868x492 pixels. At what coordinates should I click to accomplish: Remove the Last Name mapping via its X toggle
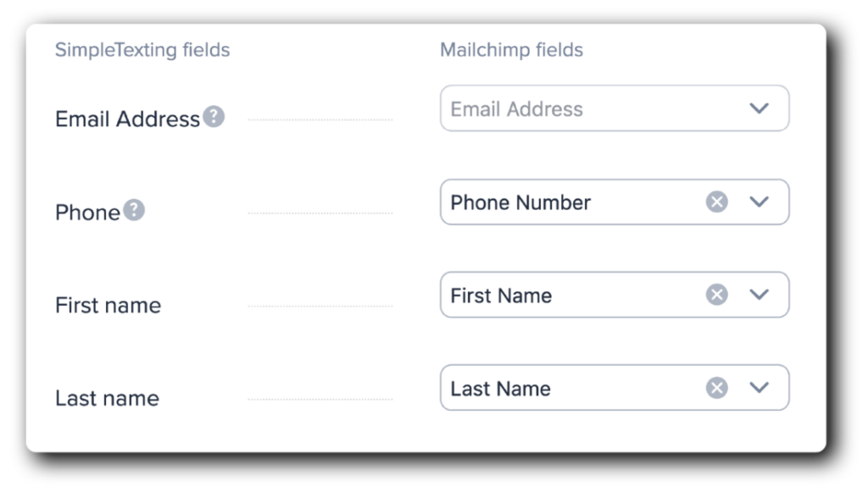(x=716, y=387)
